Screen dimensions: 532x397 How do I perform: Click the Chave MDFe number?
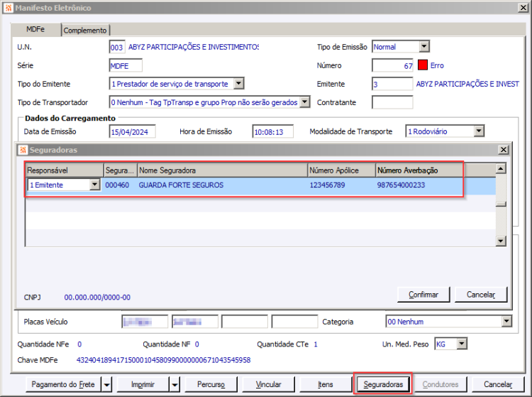pyautogui.click(x=164, y=360)
